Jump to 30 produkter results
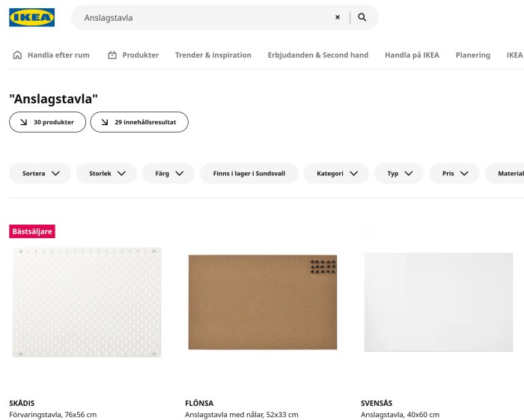The height and width of the screenshot is (420, 524). click(x=47, y=122)
